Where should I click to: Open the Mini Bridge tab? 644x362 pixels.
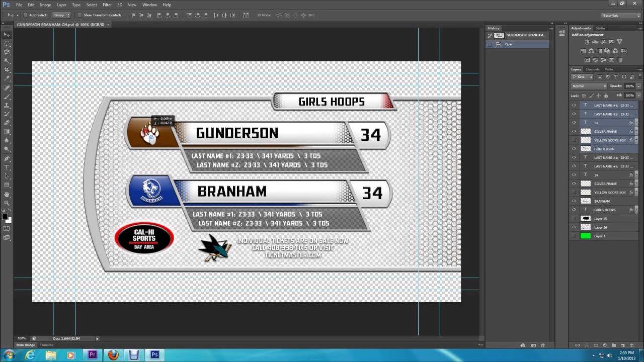(26, 345)
